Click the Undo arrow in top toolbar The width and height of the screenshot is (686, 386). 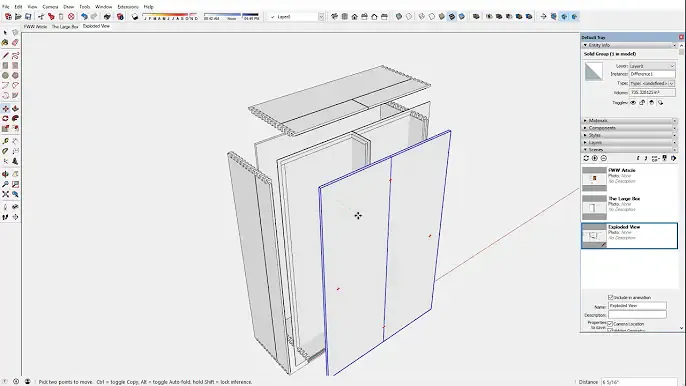84,17
